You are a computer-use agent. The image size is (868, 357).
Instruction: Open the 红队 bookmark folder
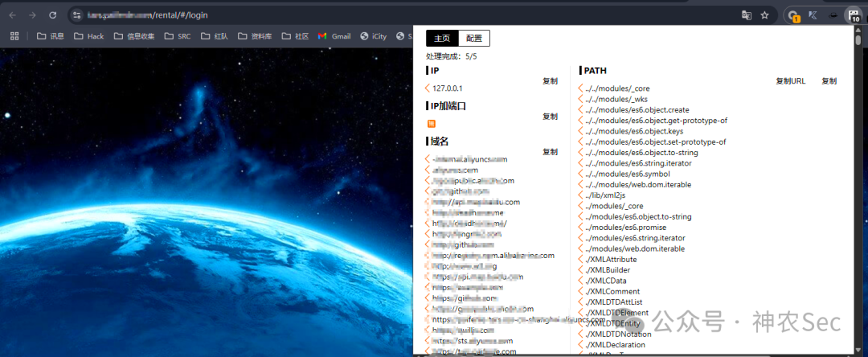[215, 36]
